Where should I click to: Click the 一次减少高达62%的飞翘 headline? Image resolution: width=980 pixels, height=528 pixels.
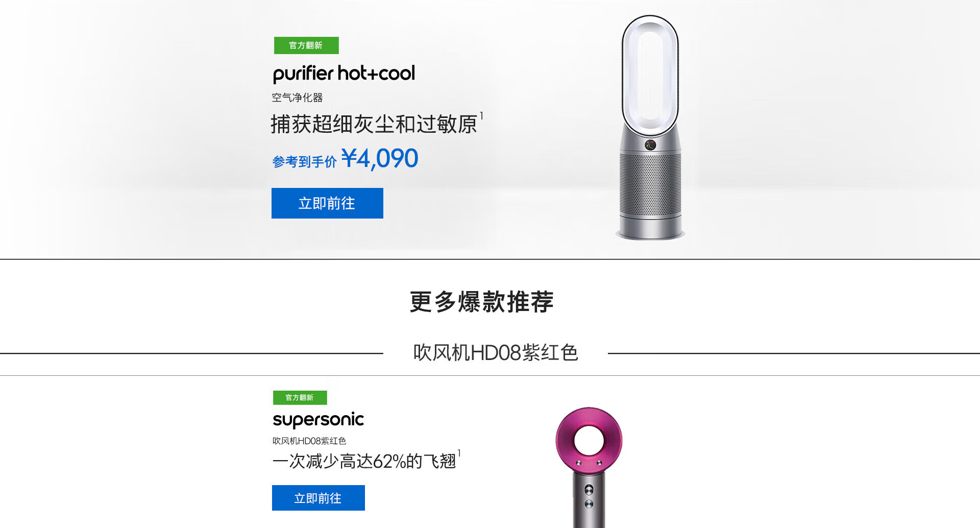(x=364, y=461)
